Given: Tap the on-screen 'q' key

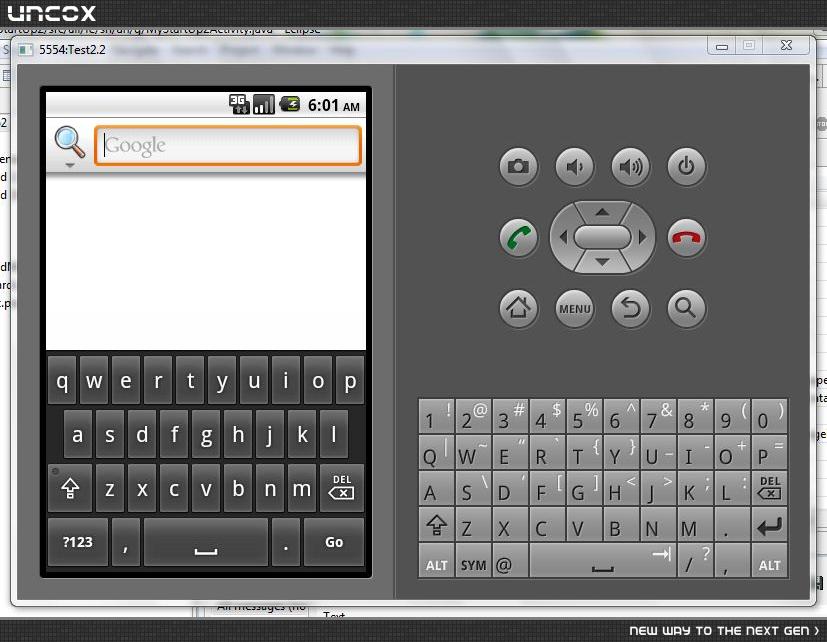Looking at the screenshot, I should [62, 380].
